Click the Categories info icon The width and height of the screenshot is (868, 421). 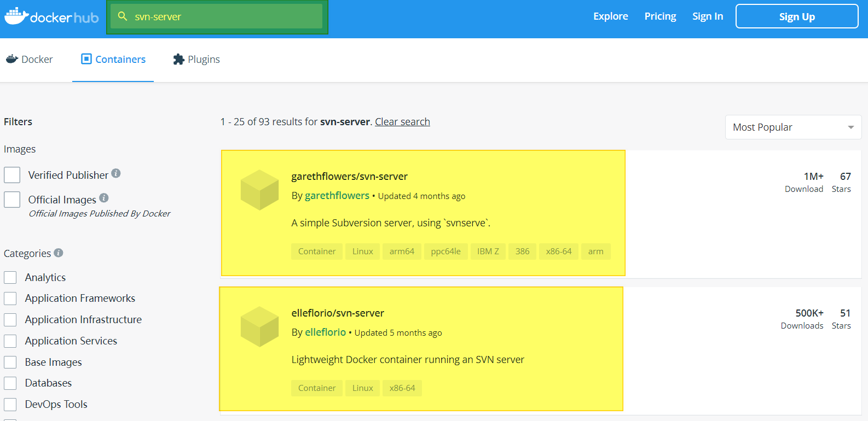[x=59, y=253]
